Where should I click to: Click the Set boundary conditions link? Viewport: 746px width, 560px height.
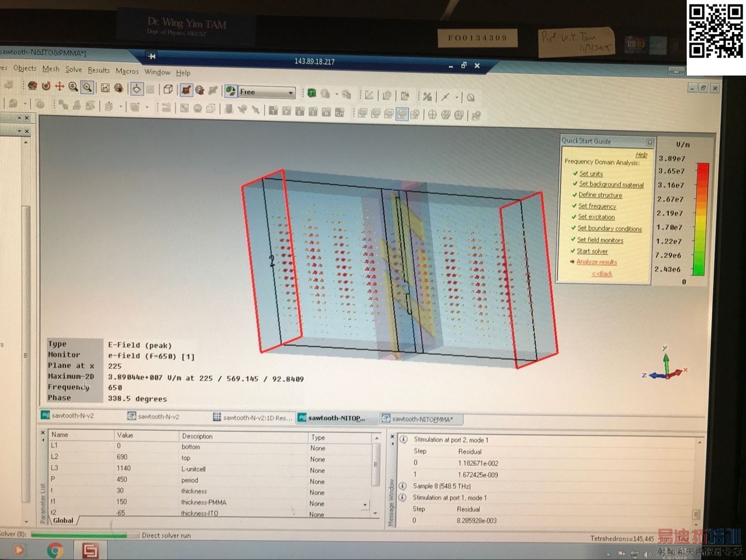tap(610, 228)
